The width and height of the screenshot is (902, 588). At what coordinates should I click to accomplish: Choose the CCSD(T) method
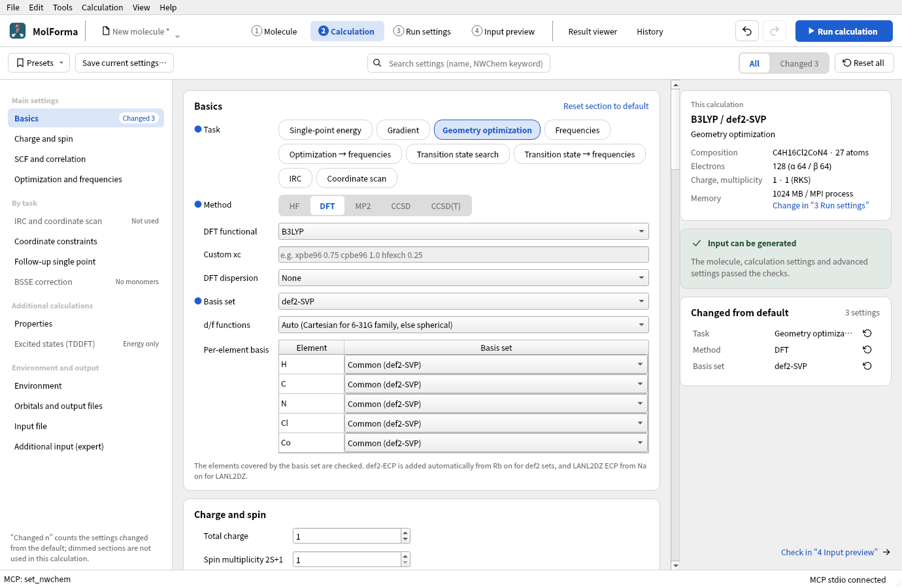click(x=446, y=206)
